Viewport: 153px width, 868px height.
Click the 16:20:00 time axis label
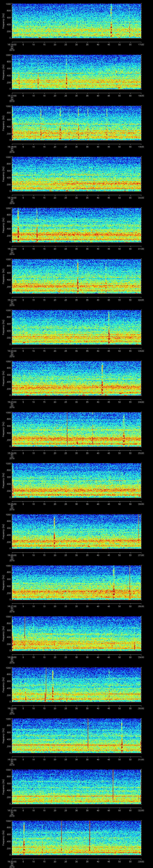pyautogui.click(x=12, y=249)
